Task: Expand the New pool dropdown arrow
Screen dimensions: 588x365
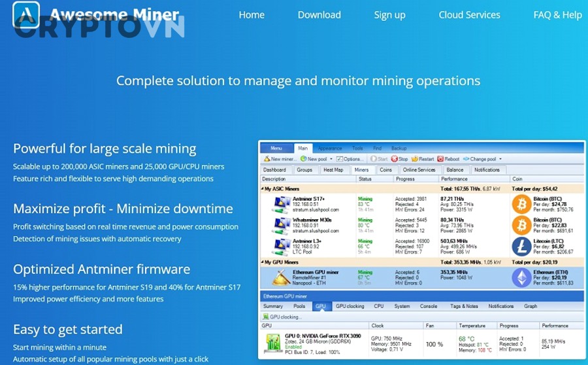Action: point(331,159)
